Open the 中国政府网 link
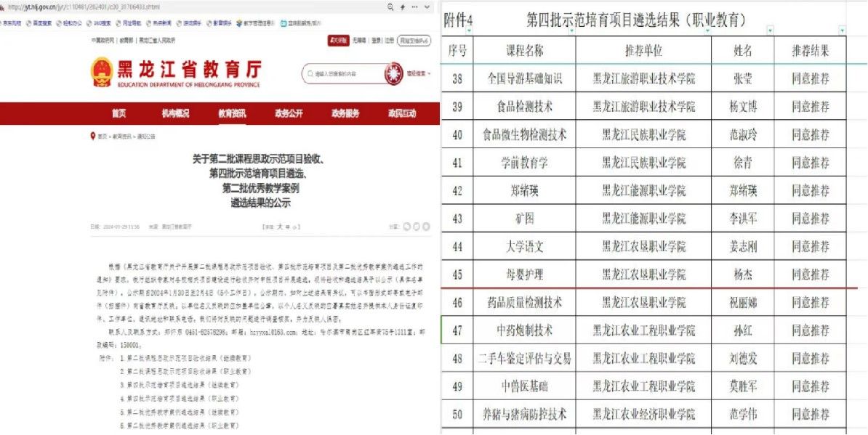 [x=103, y=41]
